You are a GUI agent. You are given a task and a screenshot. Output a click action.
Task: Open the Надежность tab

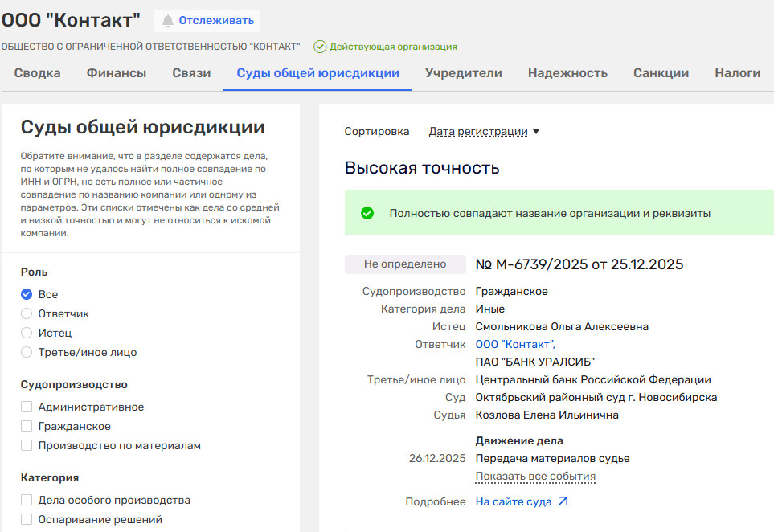[567, 73]
